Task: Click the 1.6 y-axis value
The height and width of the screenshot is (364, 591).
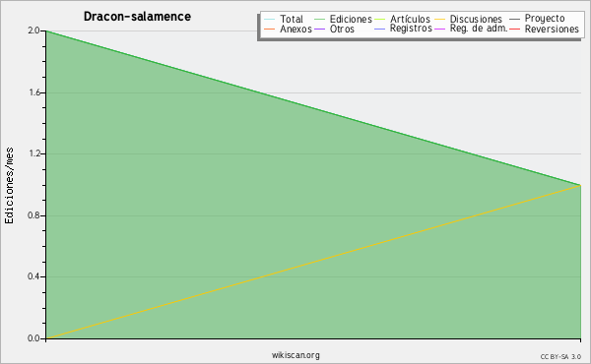Action: 34,92
